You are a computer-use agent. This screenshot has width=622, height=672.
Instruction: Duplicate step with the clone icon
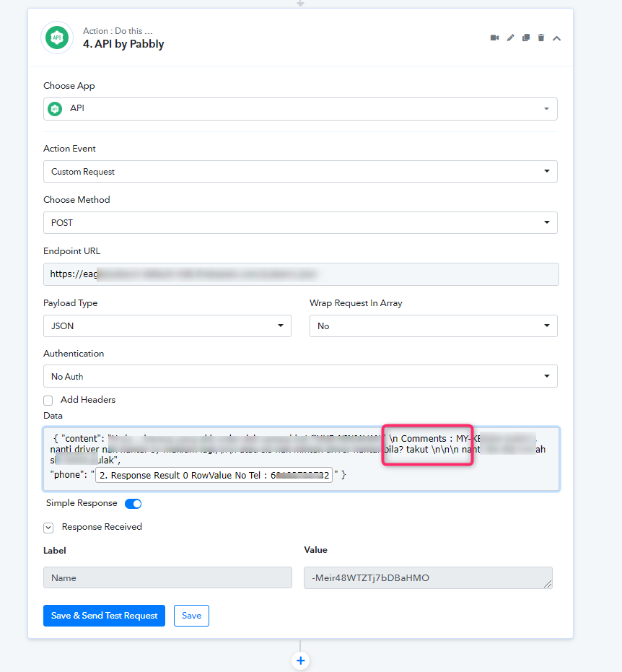click(x=525, y=38)
